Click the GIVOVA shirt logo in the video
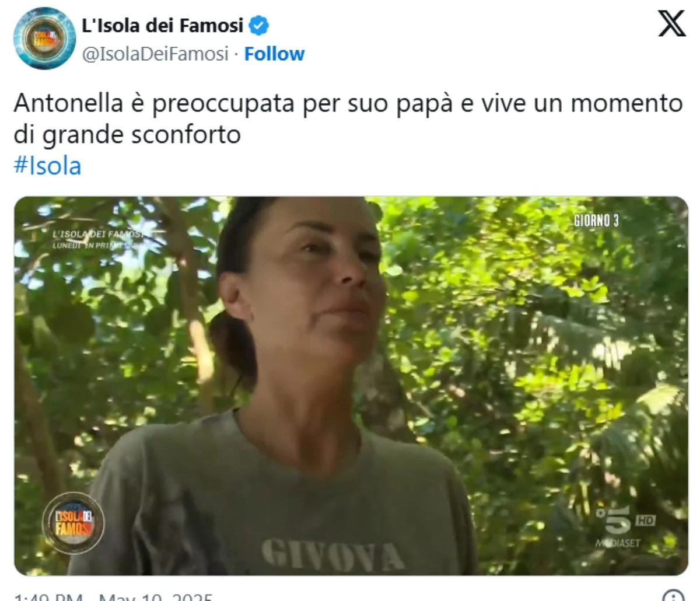700x601 pixels. pos(333,554)
